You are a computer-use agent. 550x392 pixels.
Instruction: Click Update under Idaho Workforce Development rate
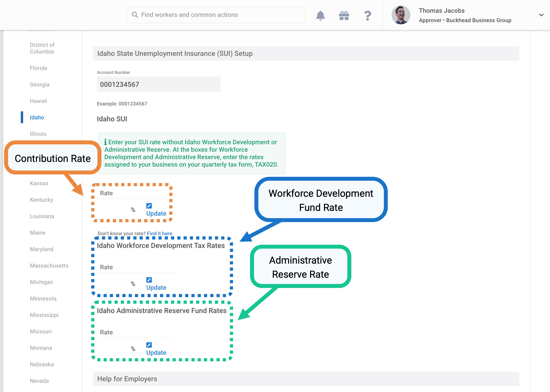point(156,288)
